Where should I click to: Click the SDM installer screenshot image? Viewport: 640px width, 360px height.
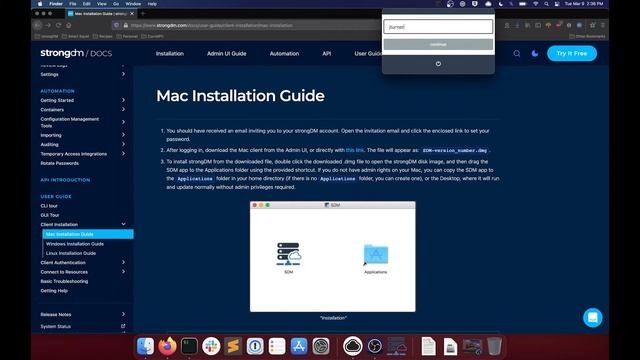coord(333,256)
